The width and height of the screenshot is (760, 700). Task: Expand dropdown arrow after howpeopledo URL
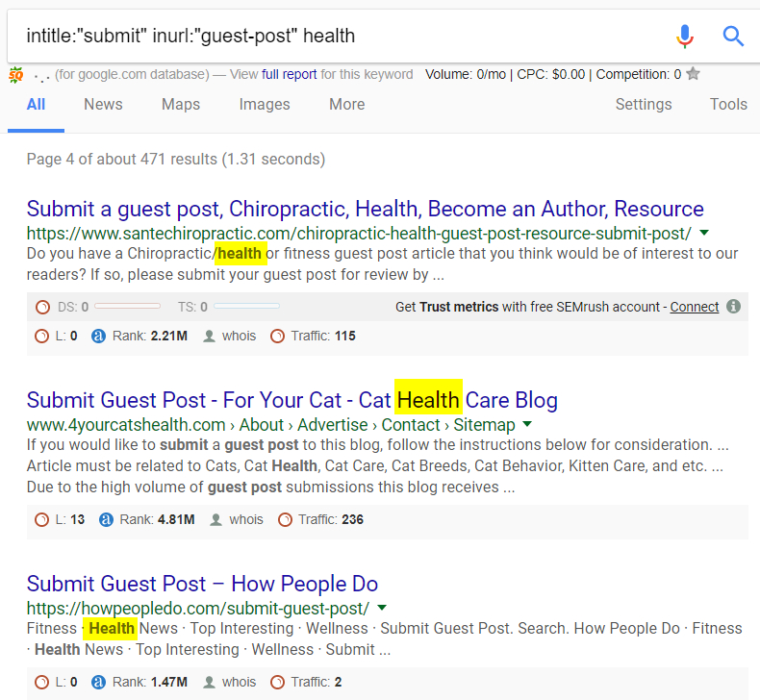click(382, 608)
